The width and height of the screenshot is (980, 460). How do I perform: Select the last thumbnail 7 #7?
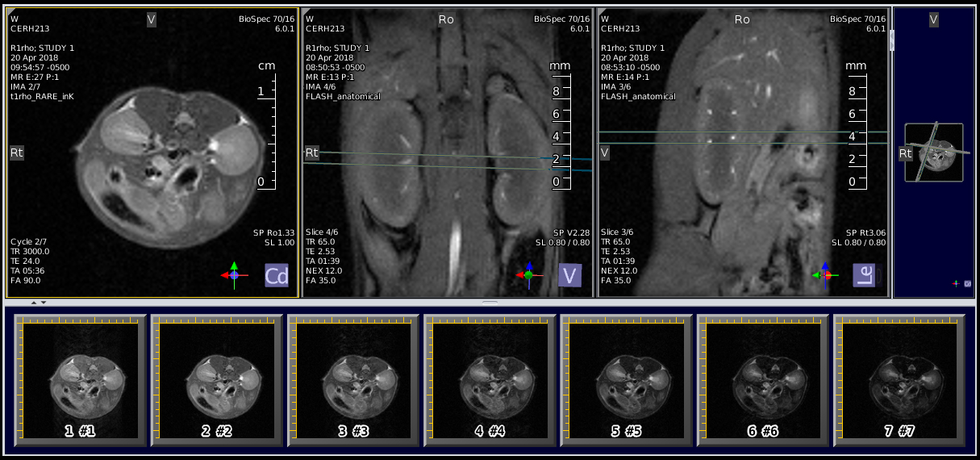899,380
